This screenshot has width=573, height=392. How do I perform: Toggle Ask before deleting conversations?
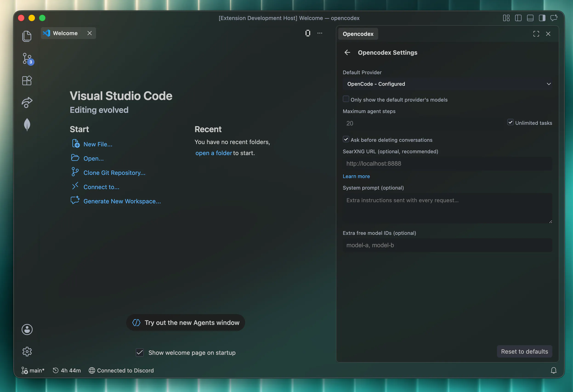[346, 139]
